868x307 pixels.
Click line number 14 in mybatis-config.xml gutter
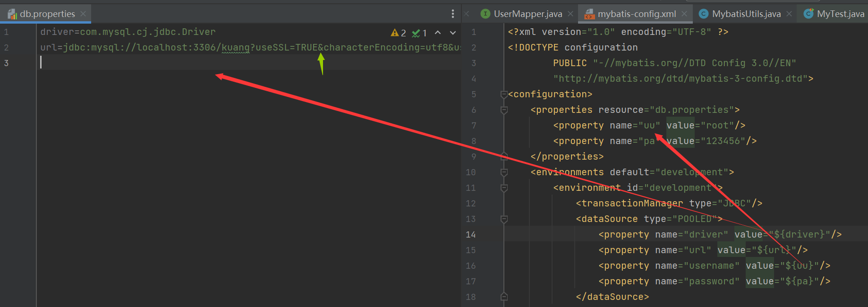(x=471, y=234)
